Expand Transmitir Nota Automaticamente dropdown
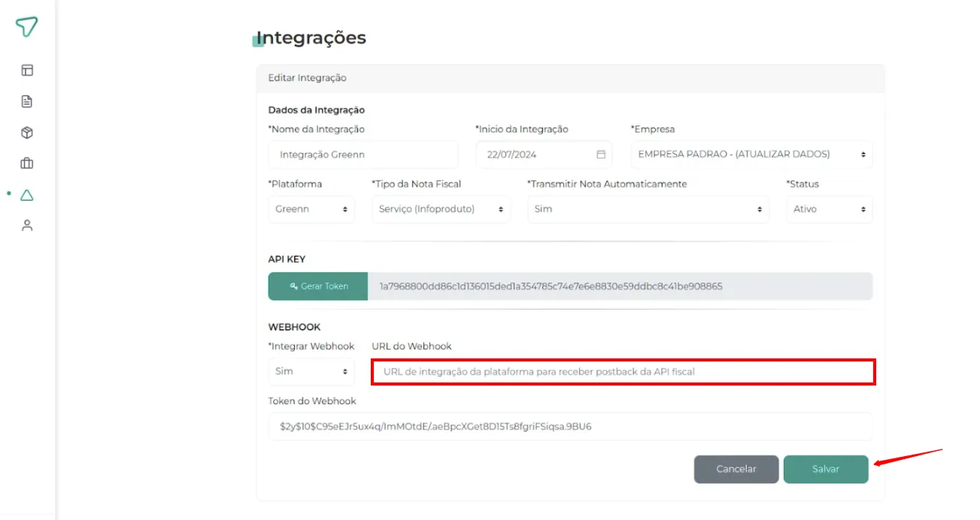 tap(648, 210)
